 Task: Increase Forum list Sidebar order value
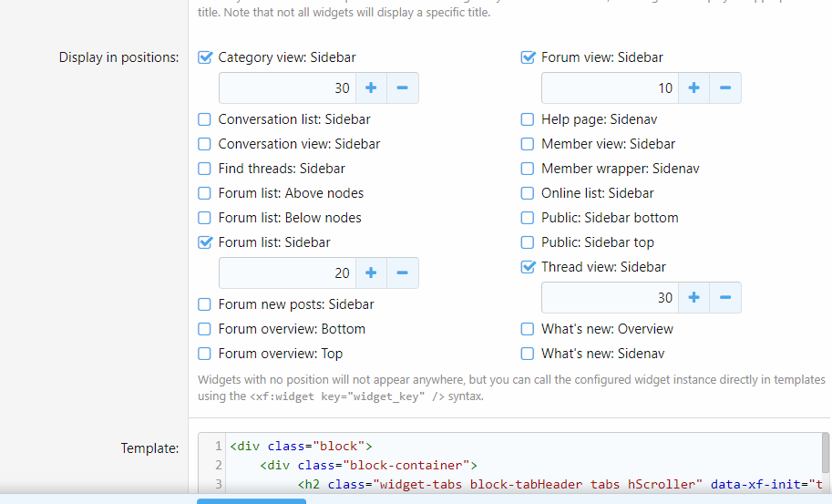(x=371, y=273)
